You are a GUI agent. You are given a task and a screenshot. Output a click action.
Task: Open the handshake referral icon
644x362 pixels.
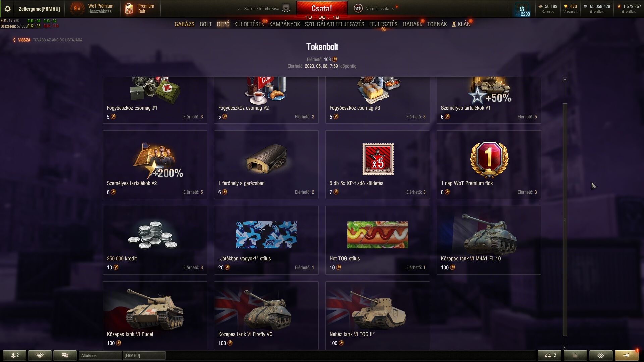coord(40,355)
